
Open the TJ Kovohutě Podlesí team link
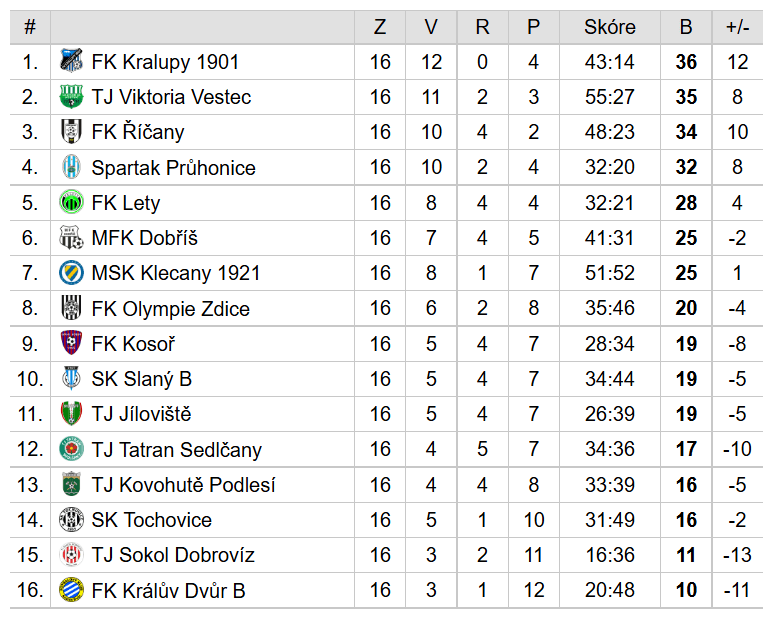183,485
